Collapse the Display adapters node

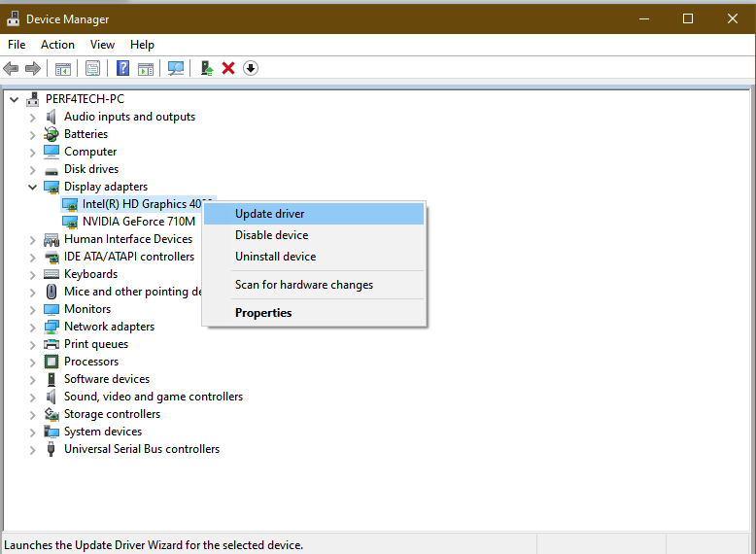pos(32,187)
